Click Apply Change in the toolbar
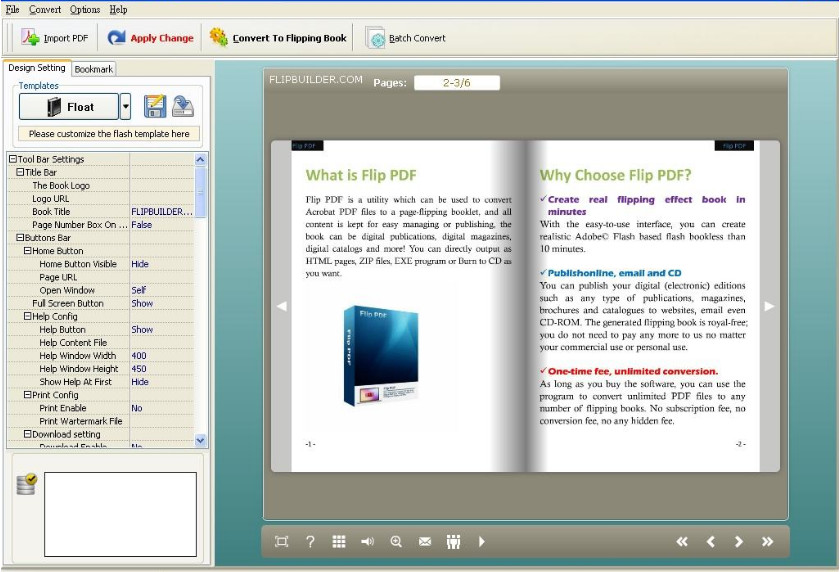 (x=150, y=38)
